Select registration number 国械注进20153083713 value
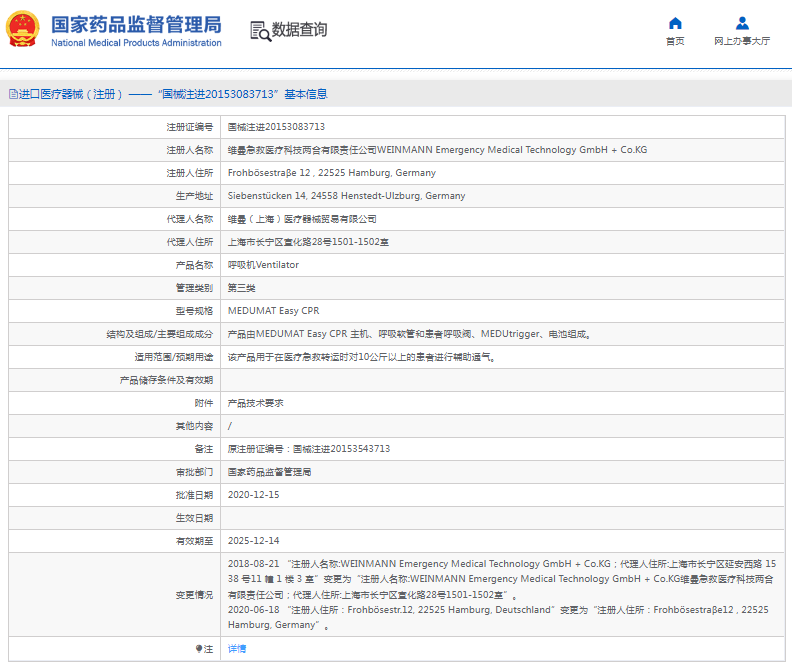 click(x=276, y=127)
